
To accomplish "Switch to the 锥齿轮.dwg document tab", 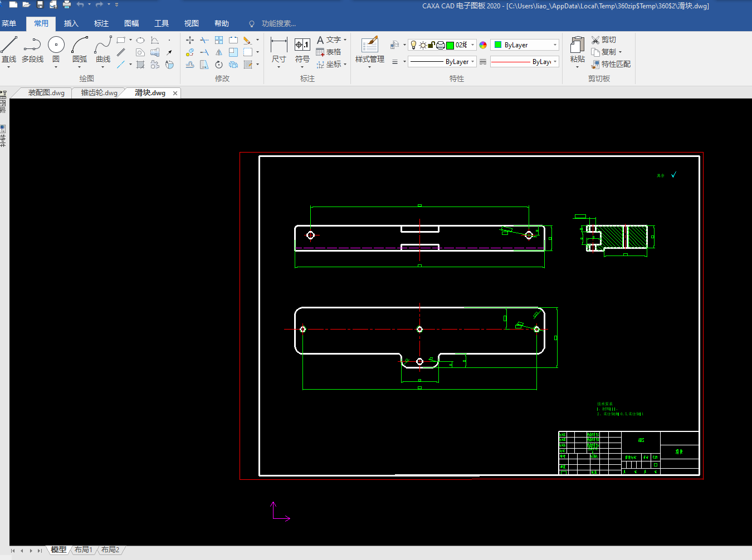I will click(x=99, y=93).
